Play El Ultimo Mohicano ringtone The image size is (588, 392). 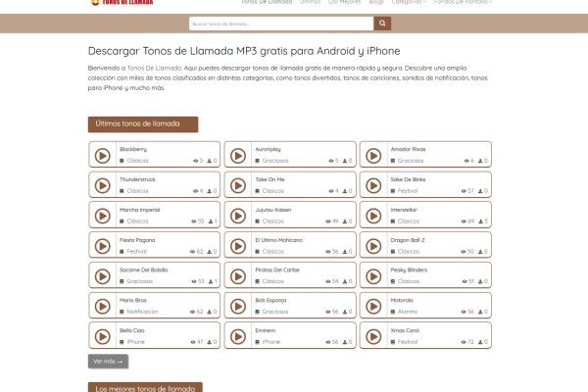[x=238, y=246]
